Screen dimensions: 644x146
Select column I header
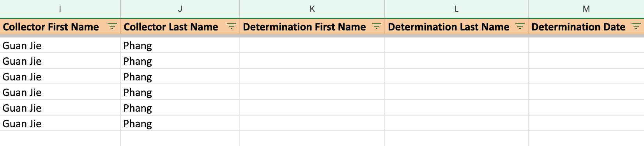coord(60,9)
